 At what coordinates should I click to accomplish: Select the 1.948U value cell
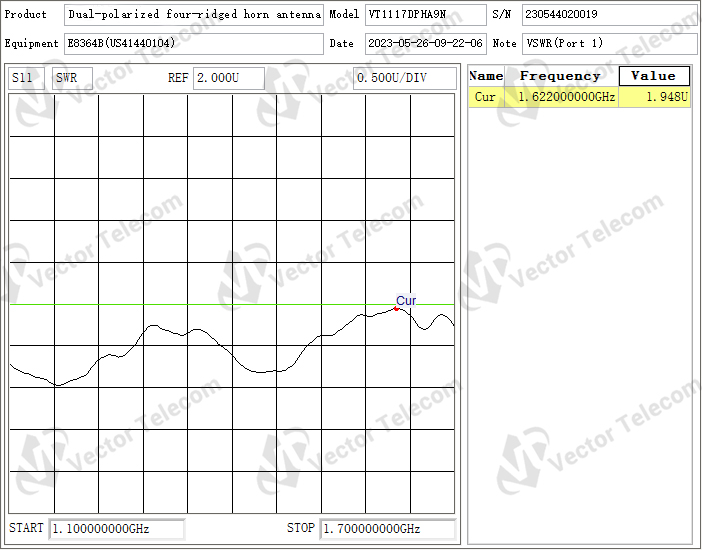pos(655,97)
